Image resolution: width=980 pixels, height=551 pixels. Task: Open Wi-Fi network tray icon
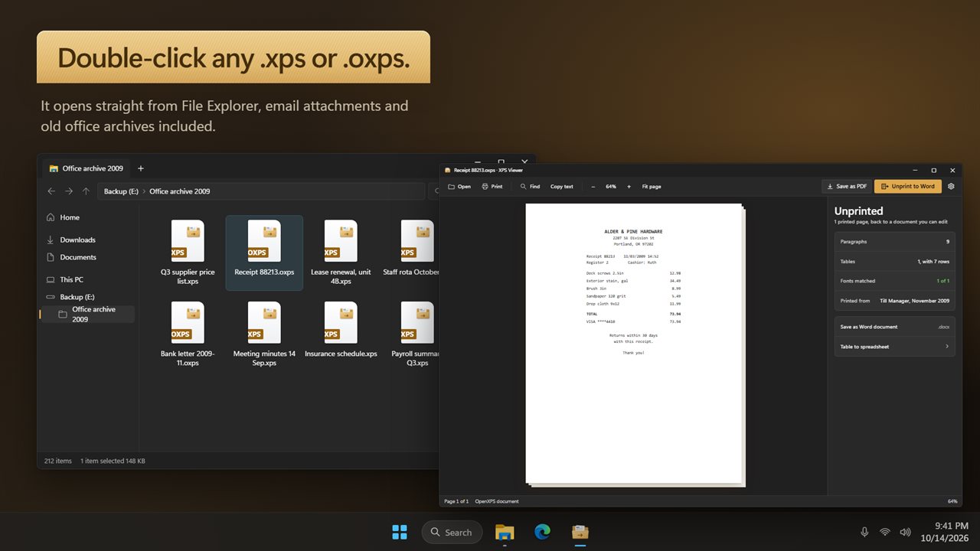point(885,532)
